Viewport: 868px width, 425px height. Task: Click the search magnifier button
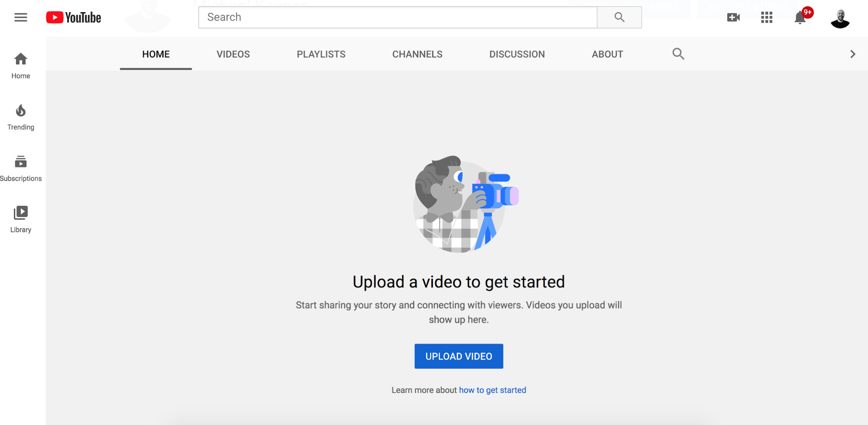pos(619,17)
